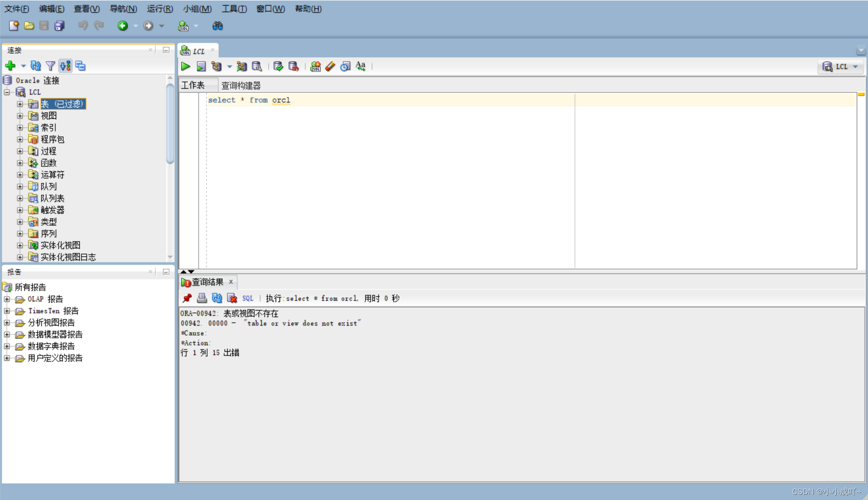The height and width of the screenshot is (500, 868).
Task: Switch to the 查询构建器 tab
Action: click(x=241, y=86)
